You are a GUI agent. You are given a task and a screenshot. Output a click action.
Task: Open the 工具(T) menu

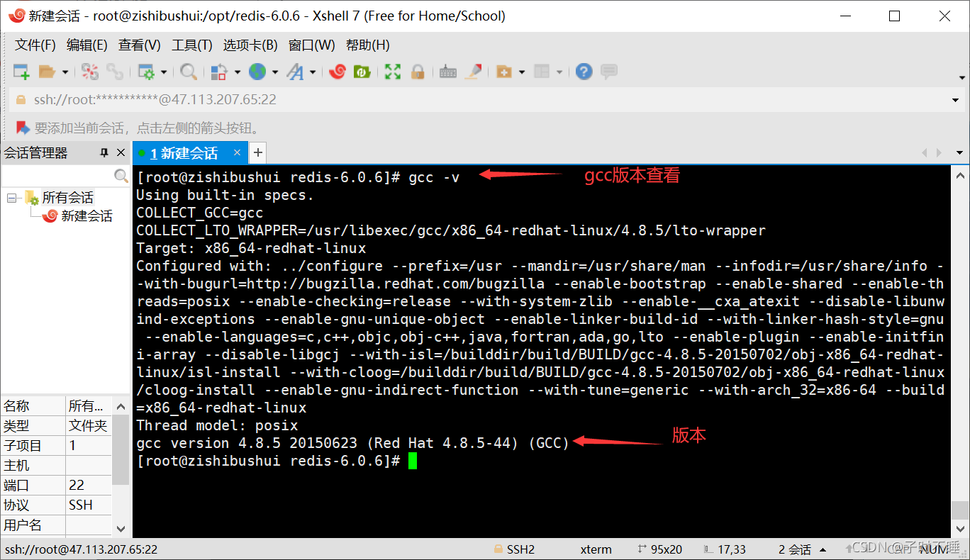192,45
